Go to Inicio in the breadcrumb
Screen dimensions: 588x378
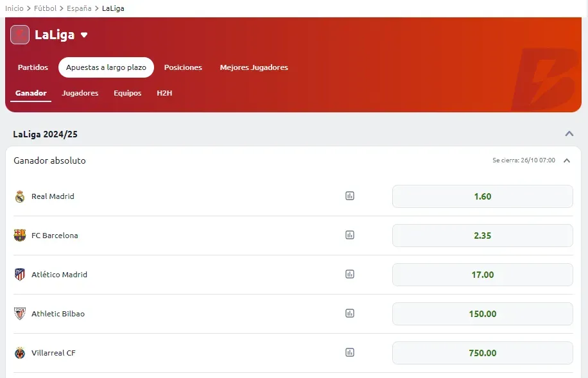[14, 8]
